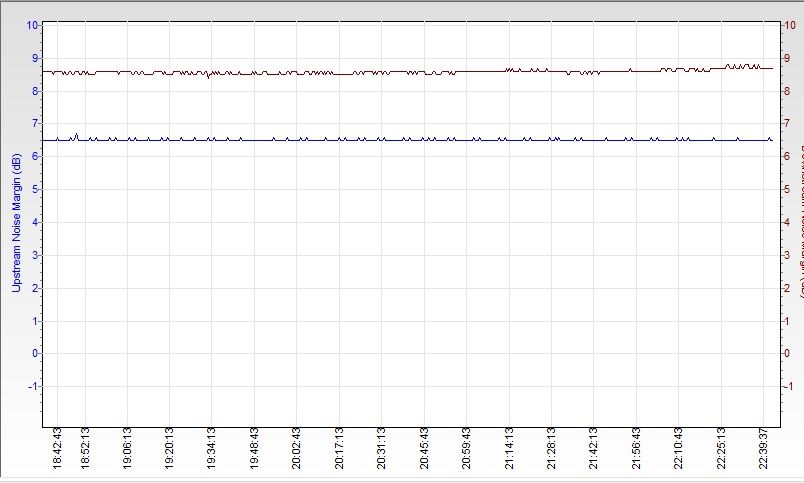The height and width of the screenshot is (483, 804).
Task: Pick value 7 on the red downstream axis
Action: pos(788,124)
